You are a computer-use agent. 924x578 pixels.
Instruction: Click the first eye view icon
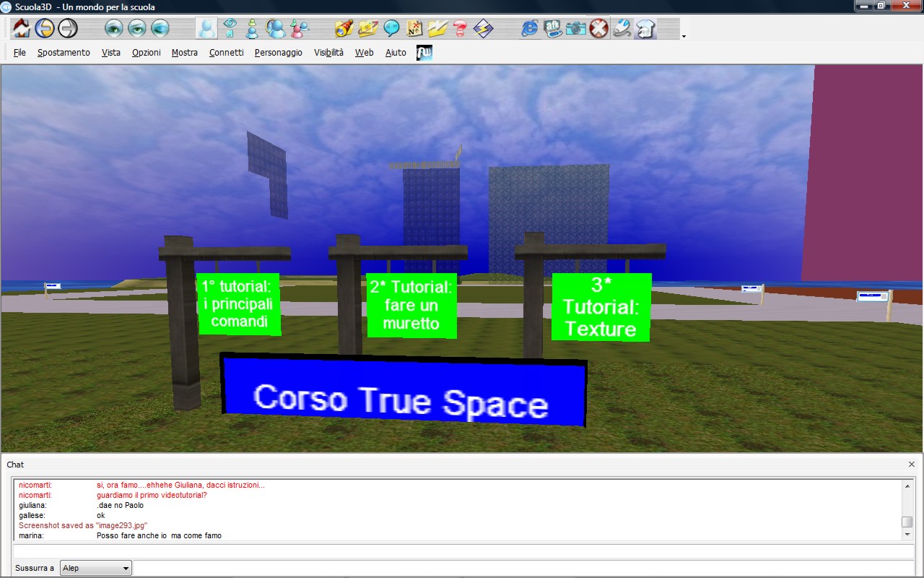point(114,28)
